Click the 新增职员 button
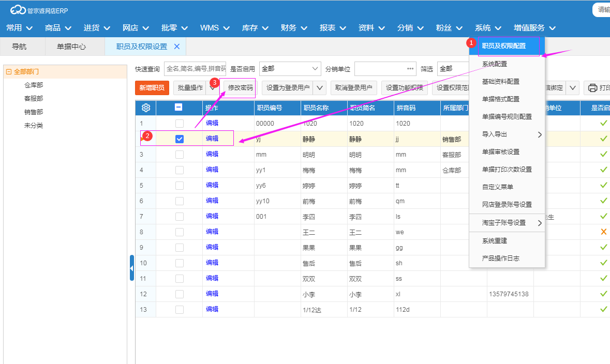This screenshot has width=610, height=364. [x=152, y=88]
